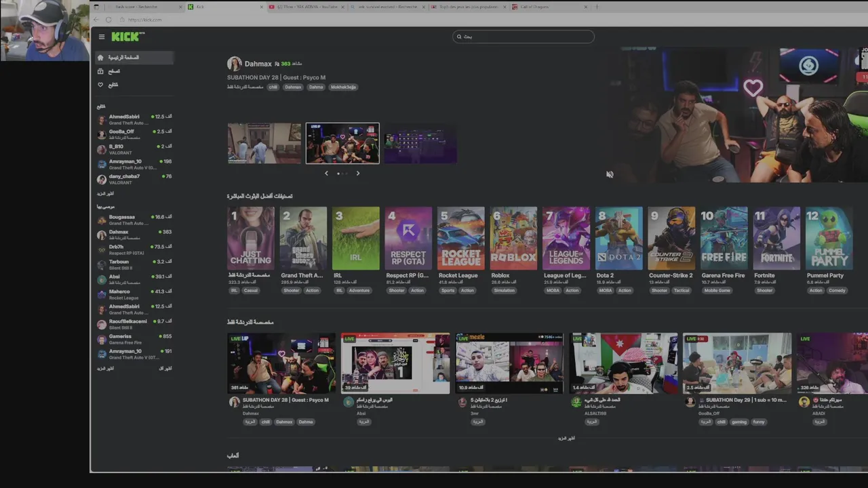Open Dahmax avatar above featured stream
Image resolution: width=868 pixels, height=488 pixels.
235,64
